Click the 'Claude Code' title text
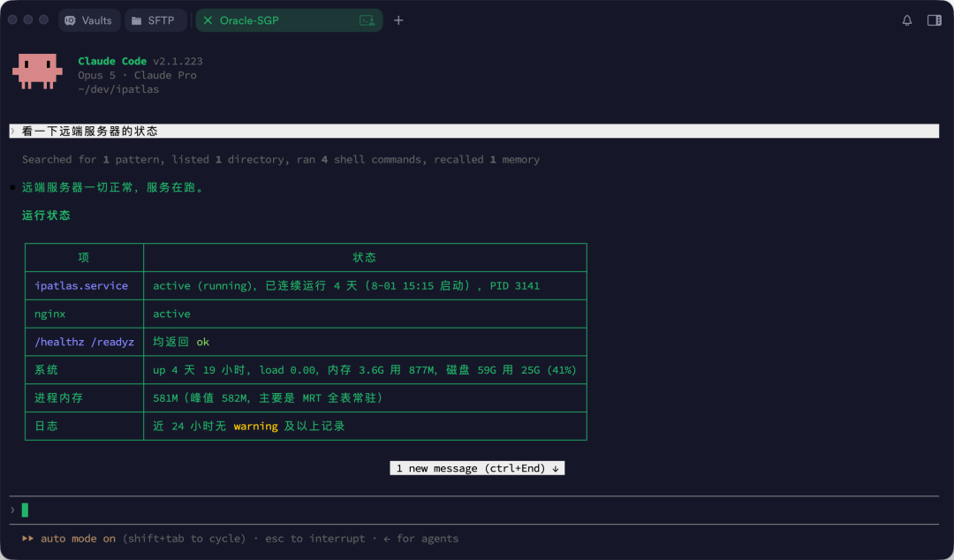The height and width of the screenshot is (560, 954). [112, 61]
